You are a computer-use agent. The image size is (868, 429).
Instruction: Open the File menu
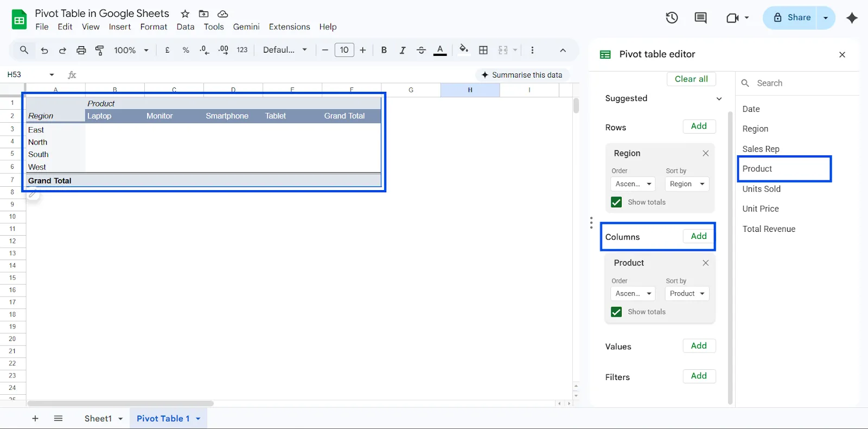(42, 27)
